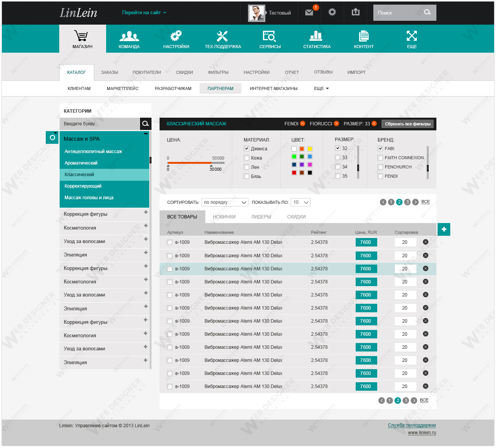The image size is (496, 448).
Task: Select the bright green color swatch
Action: coord(294,157)
